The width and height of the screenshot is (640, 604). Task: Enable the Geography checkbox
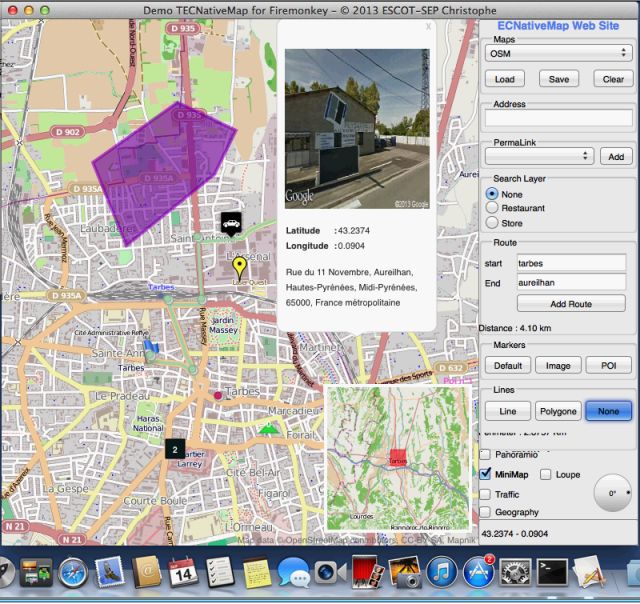484,512
